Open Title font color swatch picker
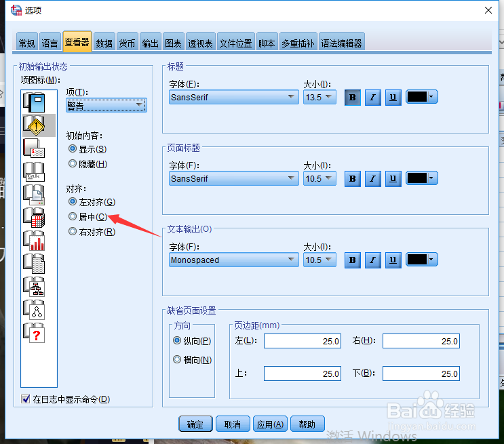 click(x=422, y=97)
